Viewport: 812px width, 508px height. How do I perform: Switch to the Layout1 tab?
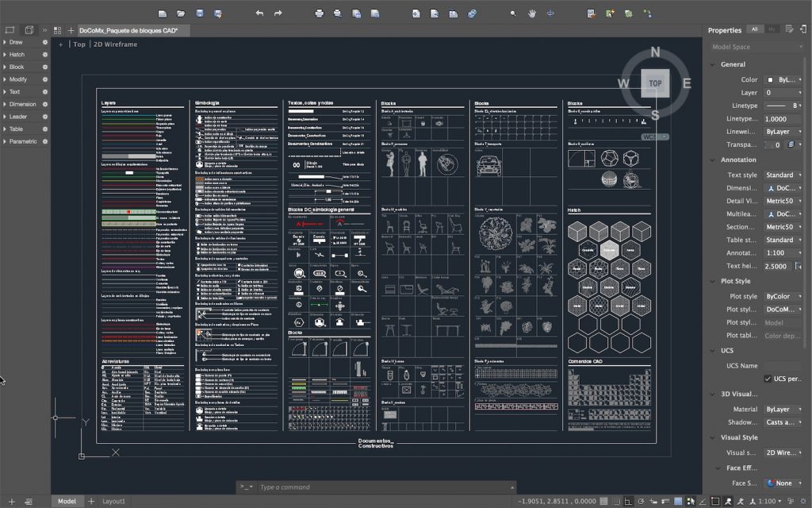click(x=113, y=502)
